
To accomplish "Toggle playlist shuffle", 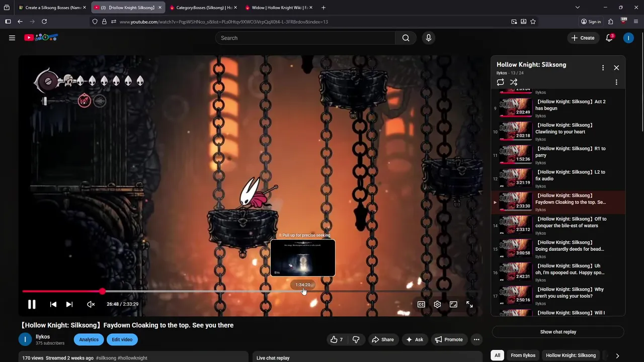I will coord(514,82).
